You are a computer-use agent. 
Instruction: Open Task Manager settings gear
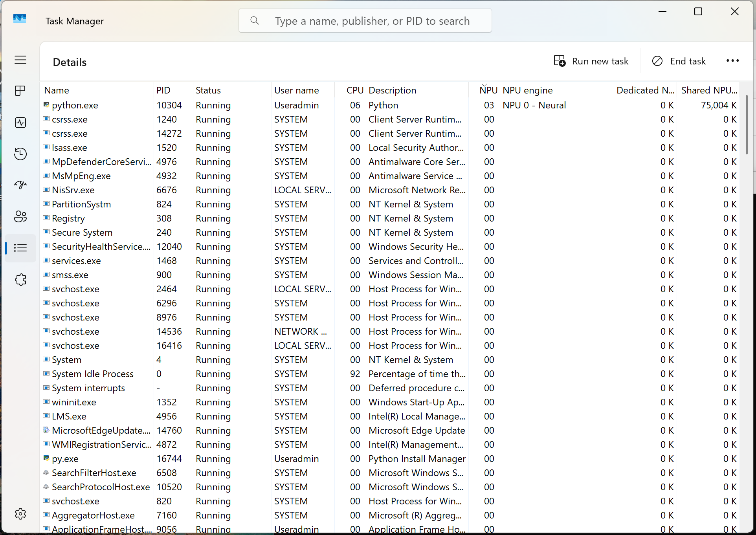[20, 514]
